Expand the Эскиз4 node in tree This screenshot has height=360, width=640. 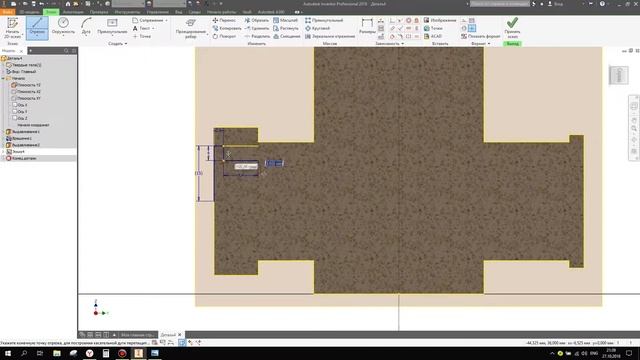(3, 151)
